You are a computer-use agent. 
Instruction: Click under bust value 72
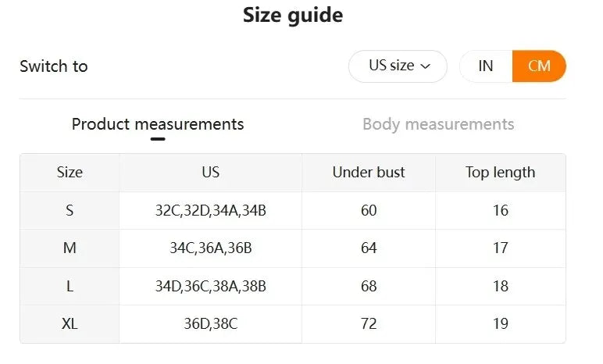(x=369, y=323)
